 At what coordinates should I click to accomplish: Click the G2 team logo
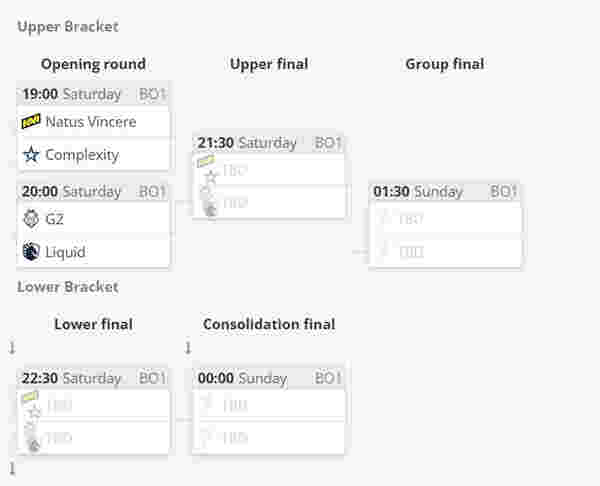31,219
